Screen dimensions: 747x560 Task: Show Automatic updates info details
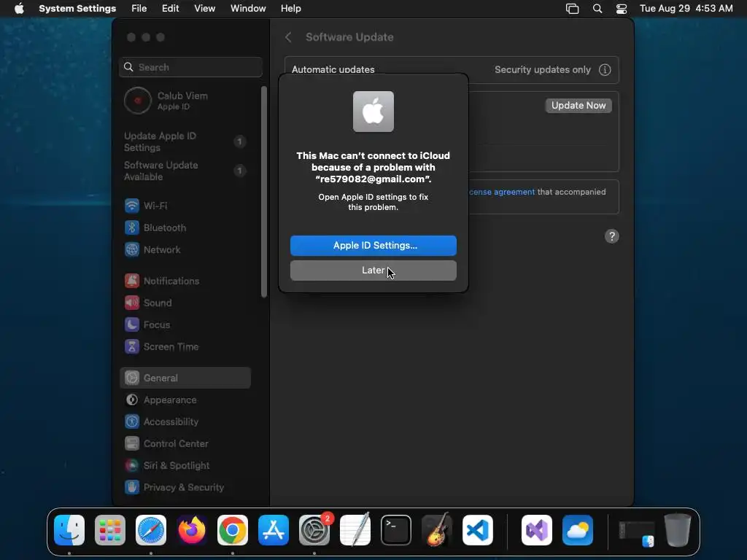point(605,70)
